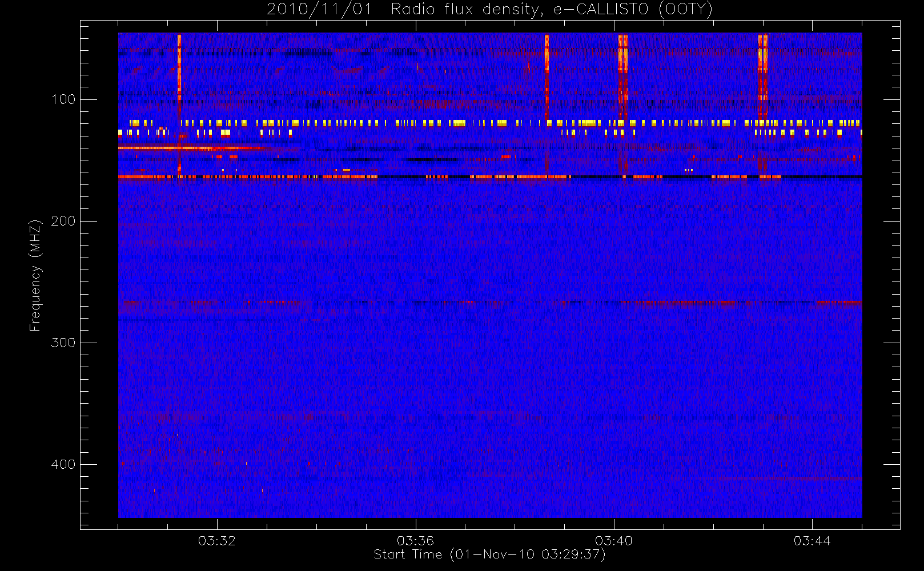Click the 300 MHz frequency tick label
This screenshot has width=924, height=571.
pyautogui.click(x=63, y=343)
